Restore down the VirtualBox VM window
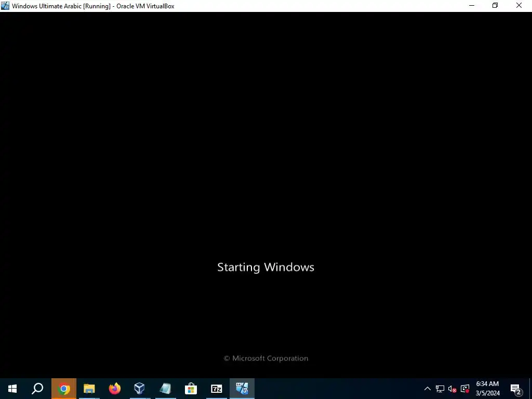The height and width of the screenshot is (399, 532). pos(495,6)
